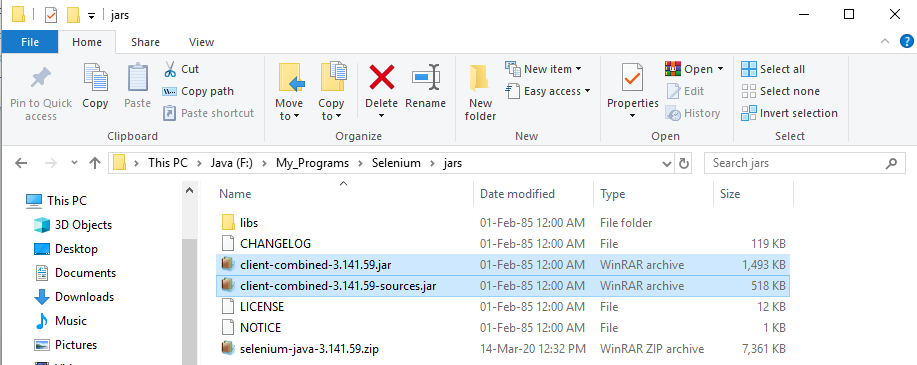Image resolution: width=917 pixels, height=365 pixels.
Task: Create a New folder
Action: pyautogui.click(x=481, y=92)
